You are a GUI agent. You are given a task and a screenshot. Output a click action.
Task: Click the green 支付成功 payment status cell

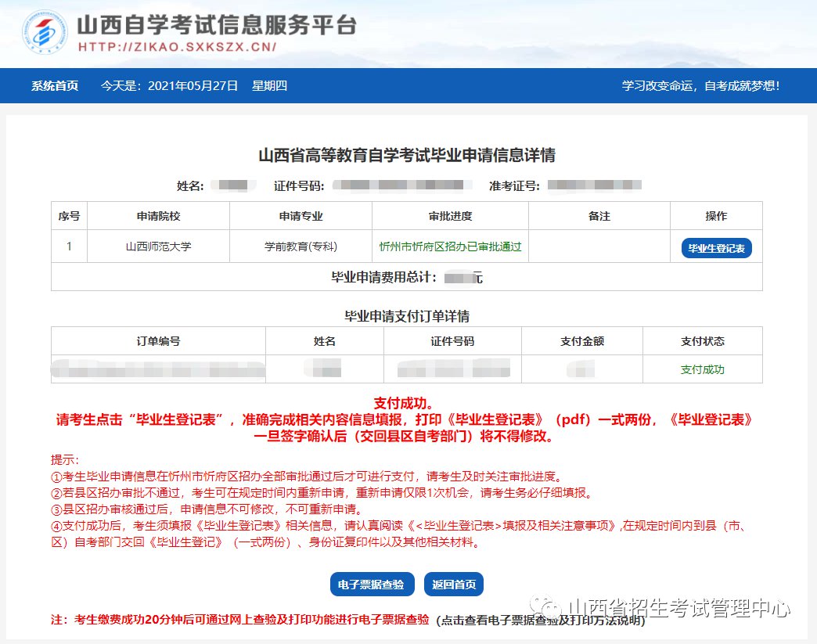[702, 369]
